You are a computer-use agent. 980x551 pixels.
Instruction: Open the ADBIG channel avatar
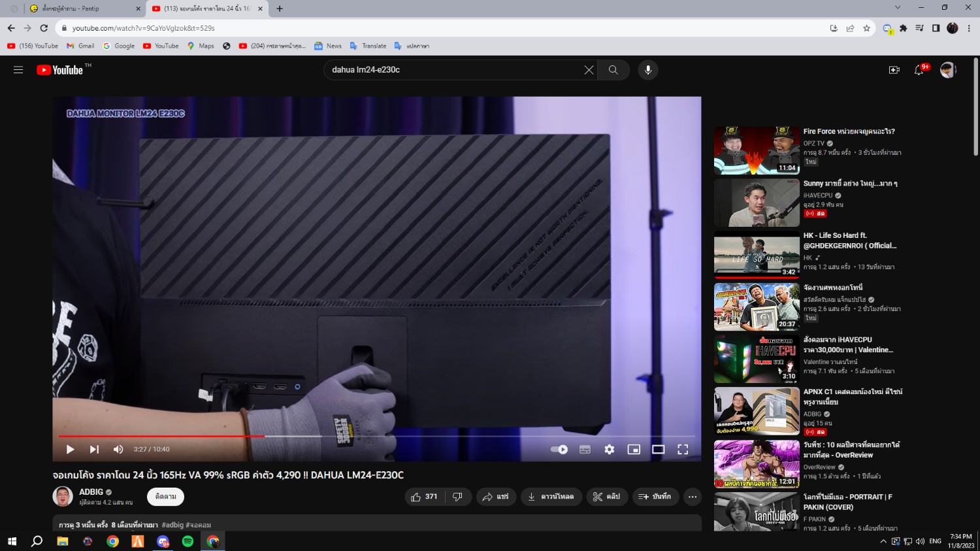tap(63, 497)
